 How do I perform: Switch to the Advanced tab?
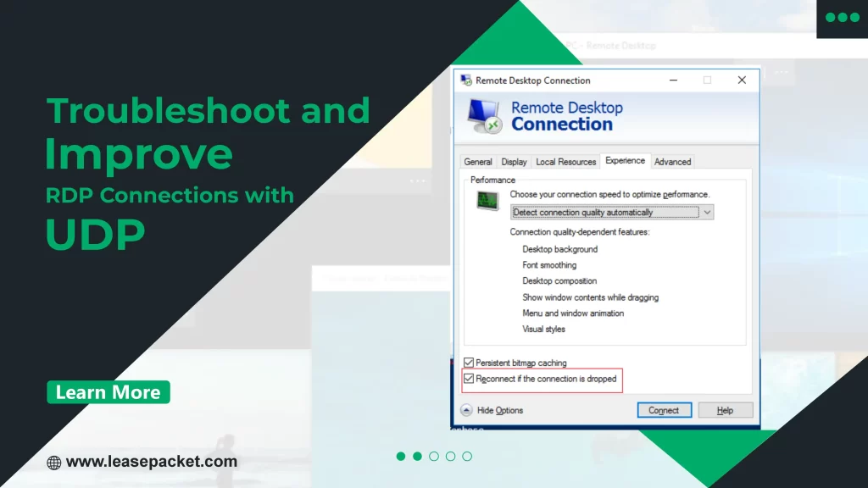pos(672,161)
